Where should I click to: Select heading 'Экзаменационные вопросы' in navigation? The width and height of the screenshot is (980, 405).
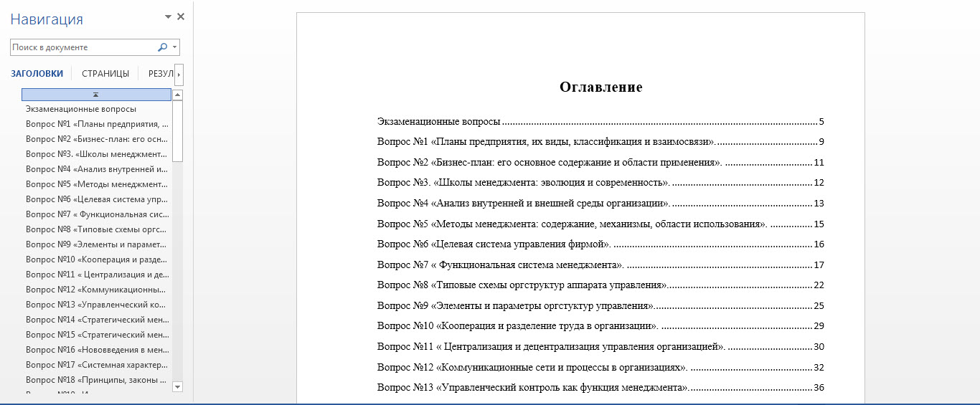tap(81, 109)
